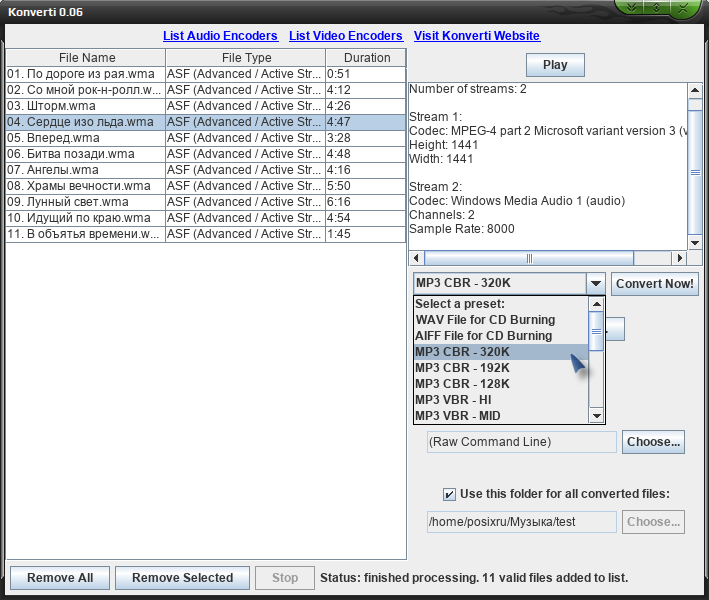Click the /home/posixru/Музыка/test folder field
The image size is (709, 600).
[x=522, y=522]
